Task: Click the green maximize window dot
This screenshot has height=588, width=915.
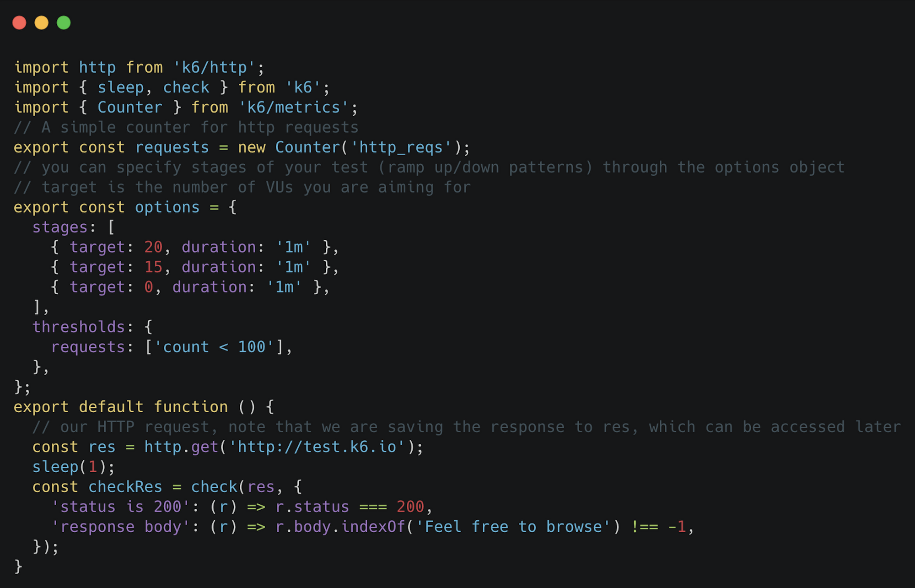Action: pyautogui.click(x=64, y=22)
